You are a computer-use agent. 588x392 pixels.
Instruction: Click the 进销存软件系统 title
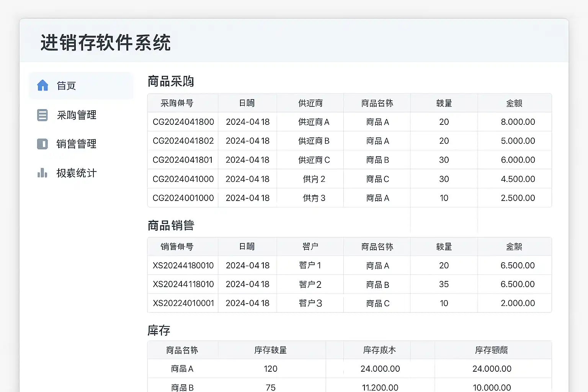[x=106, y=42]
